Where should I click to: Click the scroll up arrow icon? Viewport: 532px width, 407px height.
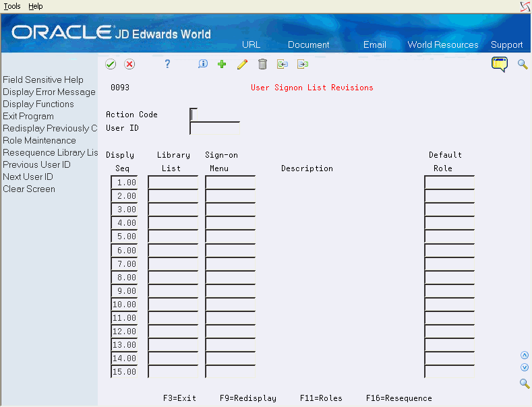pos(525,355)
